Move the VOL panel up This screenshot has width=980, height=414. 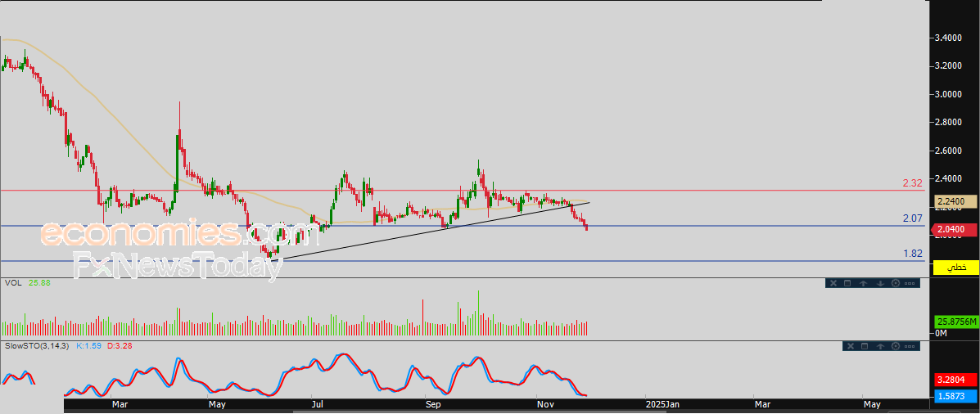(x=863, y=283)
